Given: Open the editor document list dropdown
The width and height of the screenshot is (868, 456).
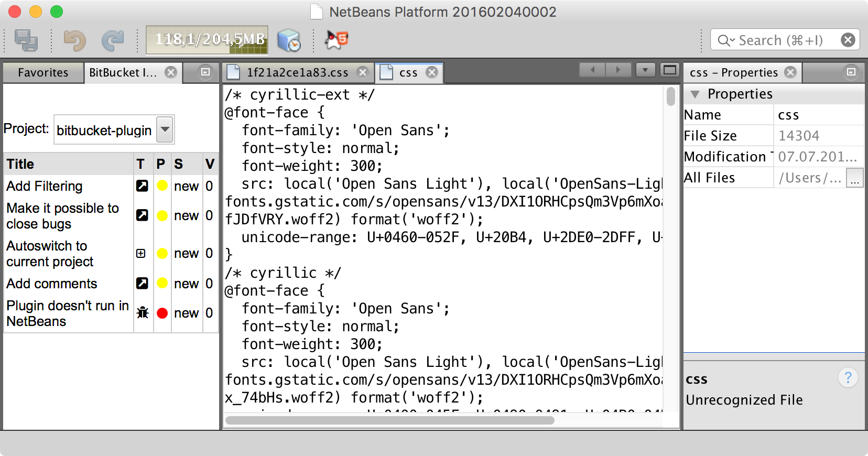Looking at the screenshot, I should pos(645,70).
